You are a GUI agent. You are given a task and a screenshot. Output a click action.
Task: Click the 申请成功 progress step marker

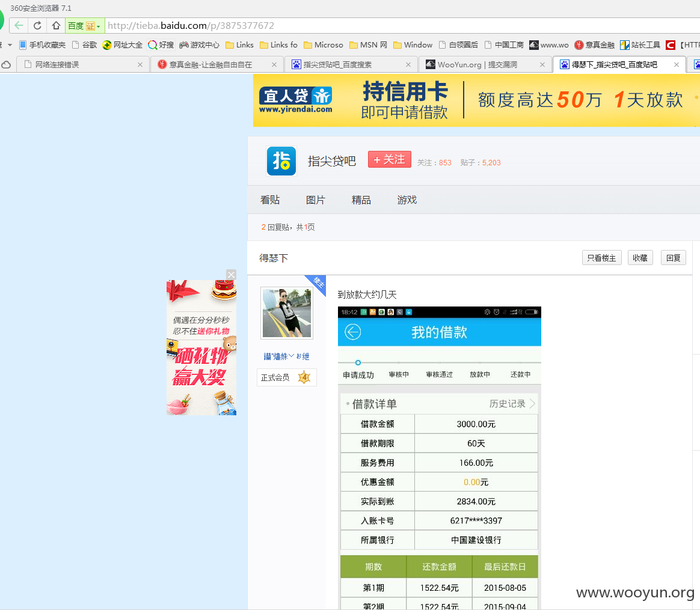[x=358, y=363]
